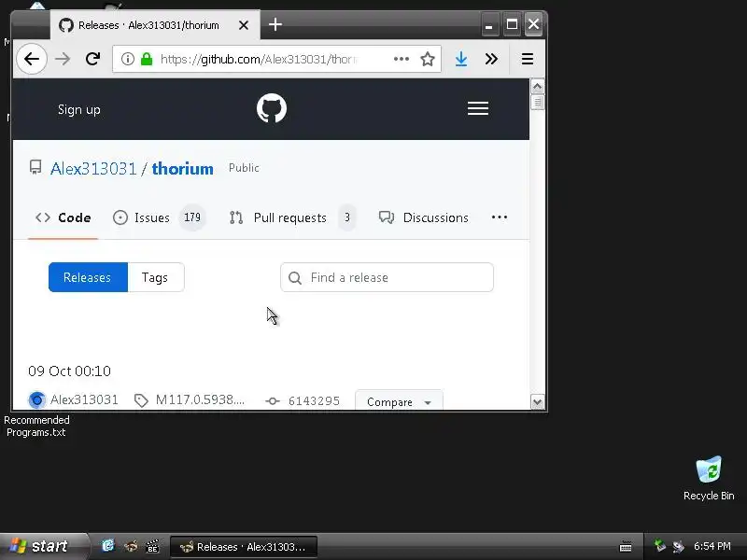Screen dimensions: 747x560
Task: Open the thorium repository link
Action: [x=182, y=169]
